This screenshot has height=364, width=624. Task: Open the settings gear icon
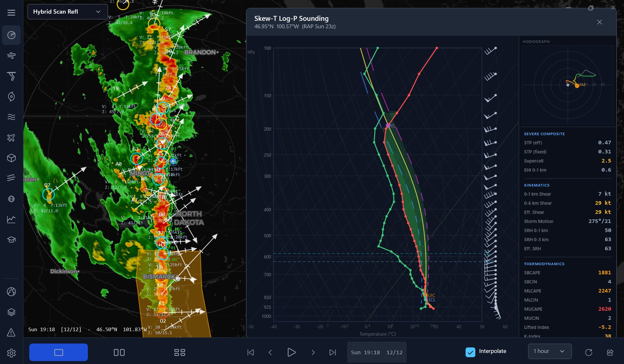[11, 353]
